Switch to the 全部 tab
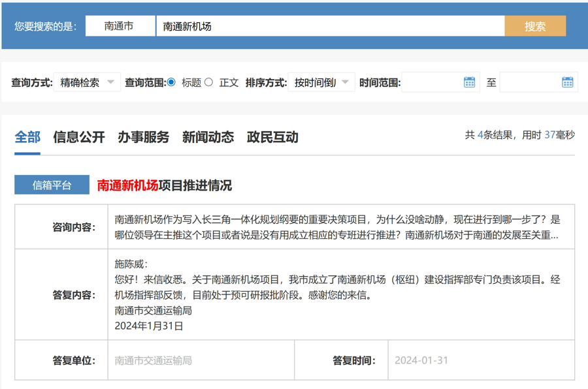The width and height of the screenshot is (588, 389). [x=27, y=137]
